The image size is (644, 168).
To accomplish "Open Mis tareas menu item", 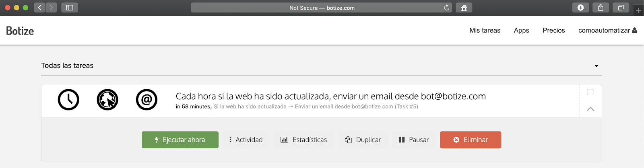I will click(485, 31).
